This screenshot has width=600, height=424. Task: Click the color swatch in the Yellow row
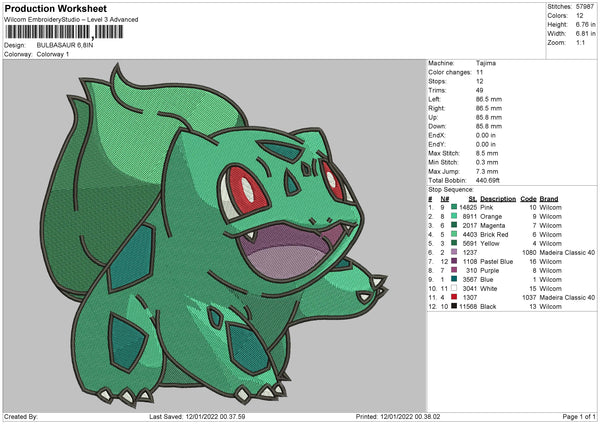[454, 243]
